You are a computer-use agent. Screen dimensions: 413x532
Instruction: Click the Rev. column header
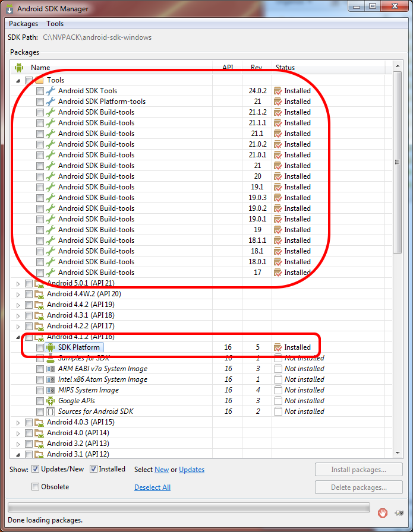pyautogui.click(x=257, y=68)
